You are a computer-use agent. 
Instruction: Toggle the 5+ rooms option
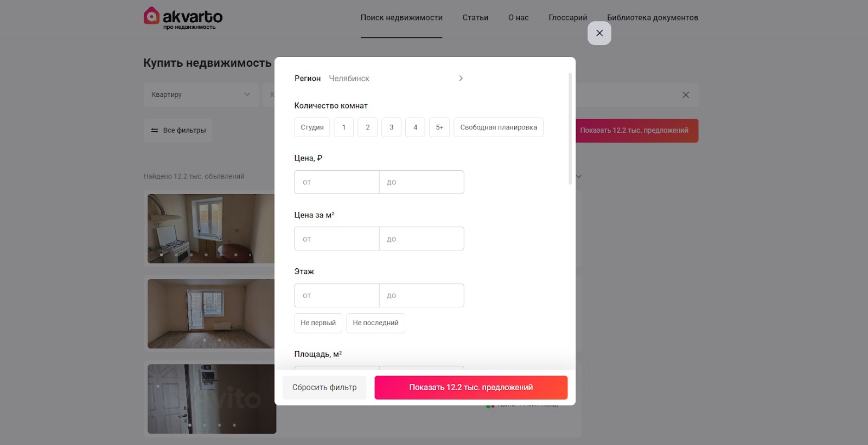coord(439,127)
